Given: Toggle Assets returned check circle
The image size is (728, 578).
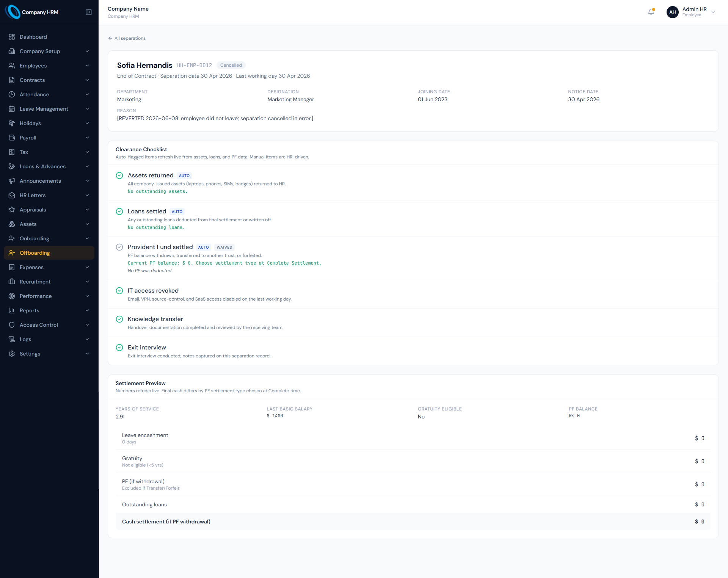Looking at the screenshot, I should coord(119,175).
